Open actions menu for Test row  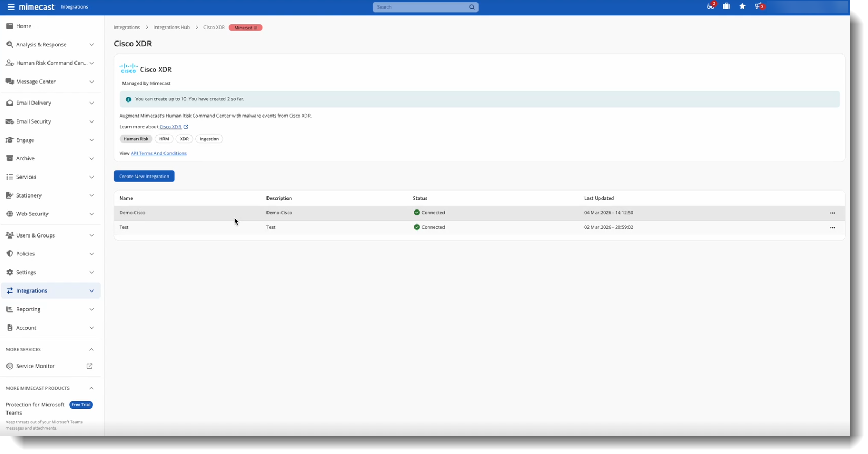[832, 228]
